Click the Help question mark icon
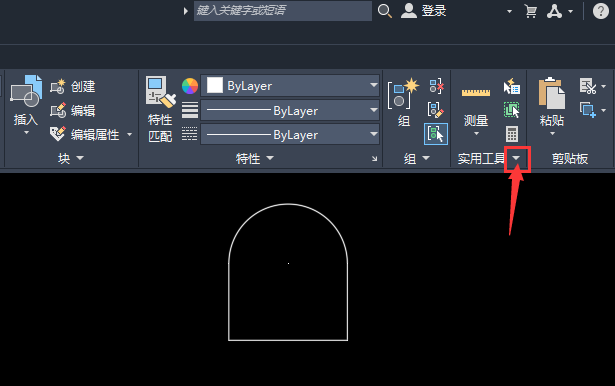 [600, 11]
